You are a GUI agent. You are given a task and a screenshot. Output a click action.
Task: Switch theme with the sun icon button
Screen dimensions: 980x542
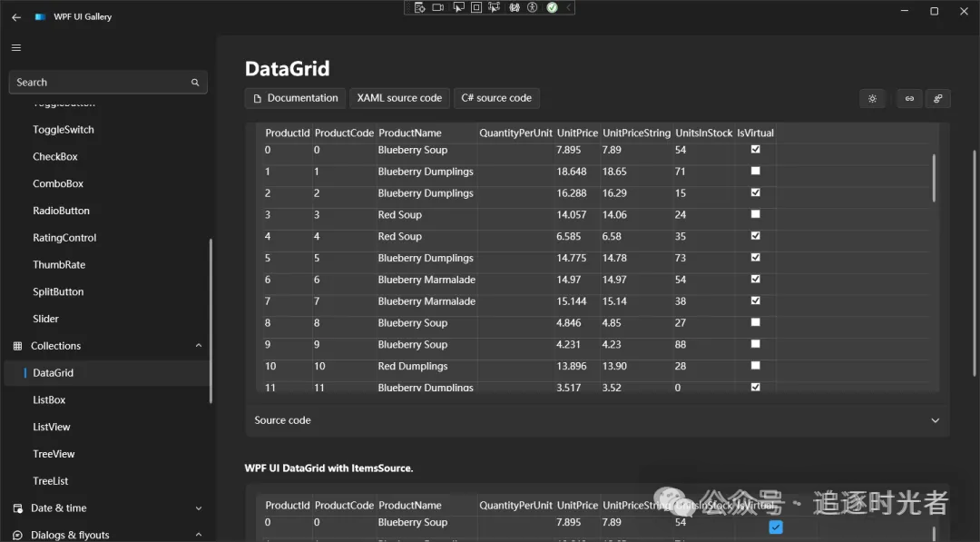coord(872,98)
